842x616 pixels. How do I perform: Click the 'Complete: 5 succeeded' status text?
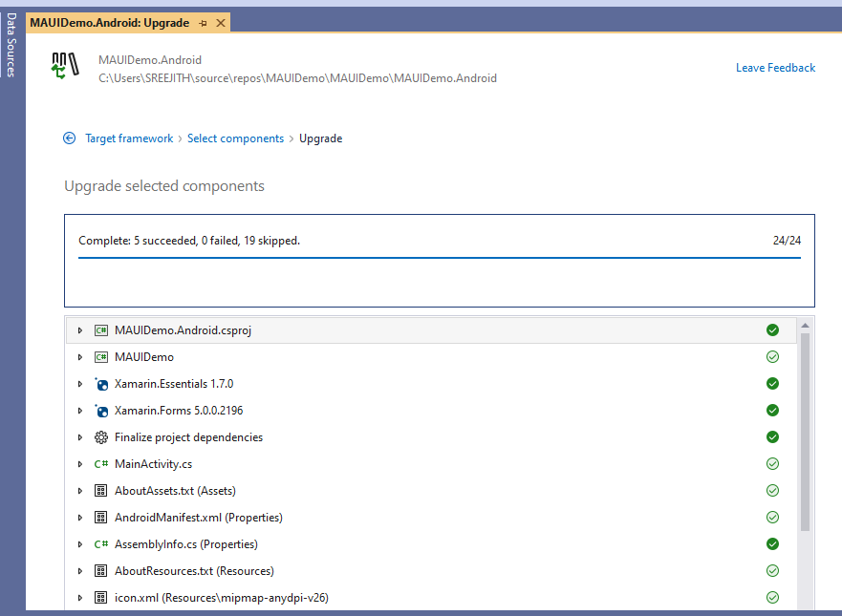click(189, 241)
